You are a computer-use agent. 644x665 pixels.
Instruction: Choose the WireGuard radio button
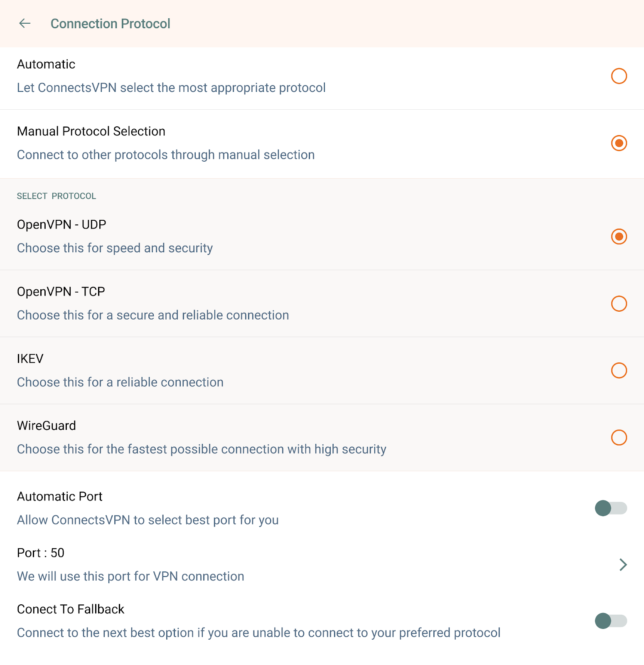click(619, 438)
